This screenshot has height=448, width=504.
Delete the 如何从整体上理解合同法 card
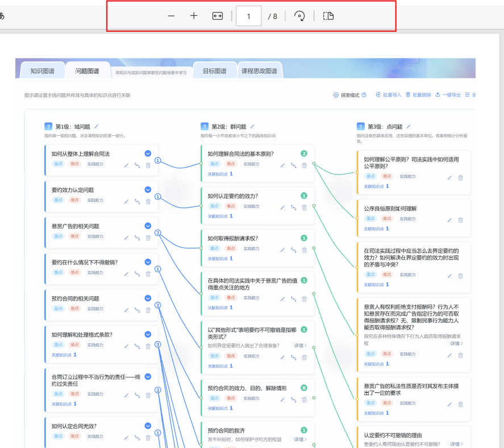(148, 165)
